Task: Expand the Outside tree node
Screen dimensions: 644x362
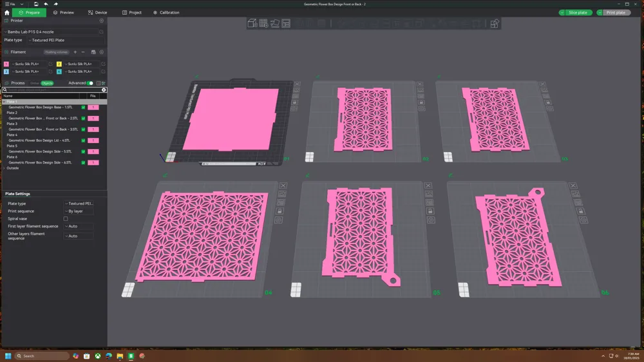Action: point(4,168)
